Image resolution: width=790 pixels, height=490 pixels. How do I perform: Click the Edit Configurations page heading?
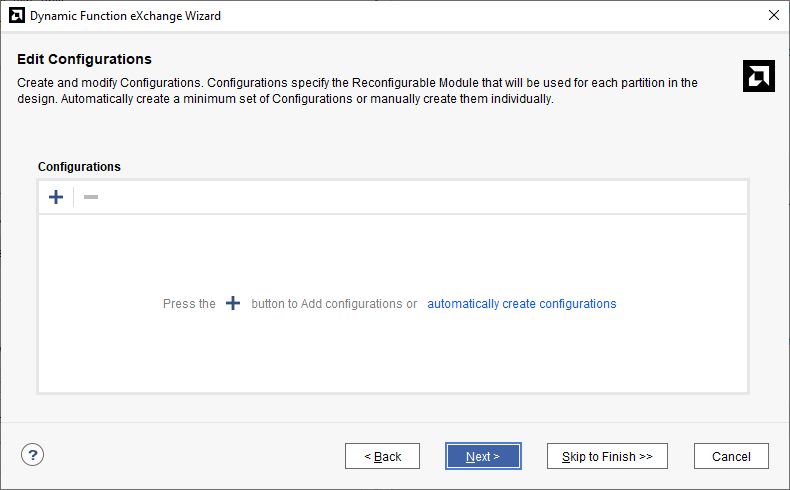click(x=84, y=60)
